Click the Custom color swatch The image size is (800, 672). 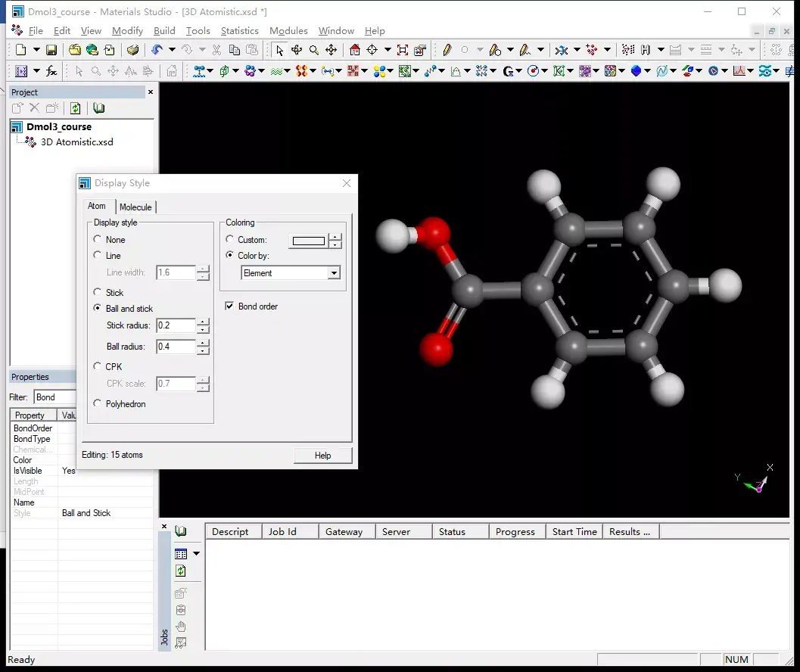[x=309, y=241]
